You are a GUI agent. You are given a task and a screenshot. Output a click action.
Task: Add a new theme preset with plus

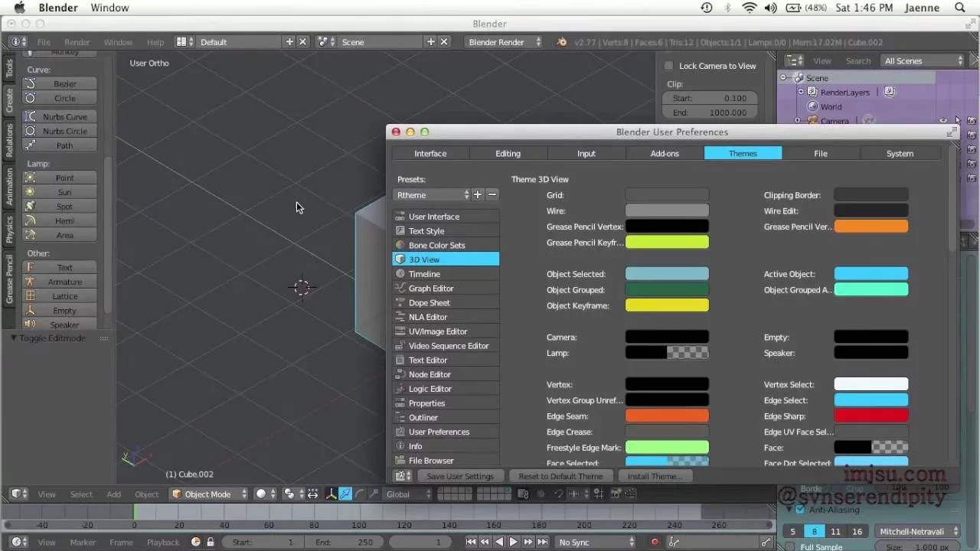point(478,195)
